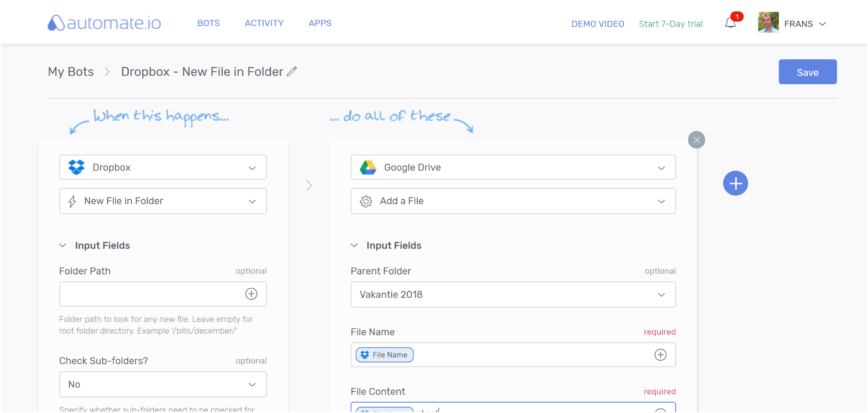868x413 pixels.
Task: Click the Dropbox File Name tag
Action: 385,355
